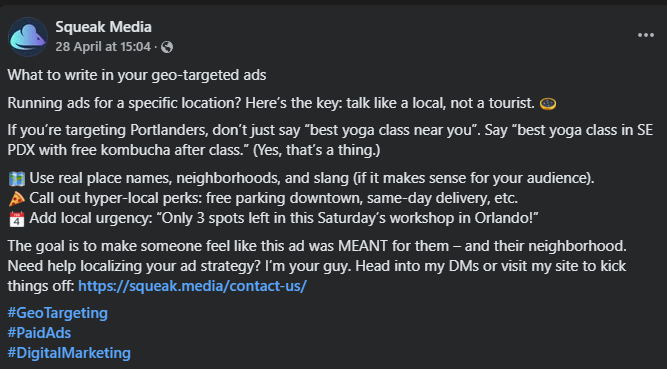Click the headline 'What to write in your geo-targeted ads'
Image resolution: width=667 pixels, height=369 pixels.
137,75
